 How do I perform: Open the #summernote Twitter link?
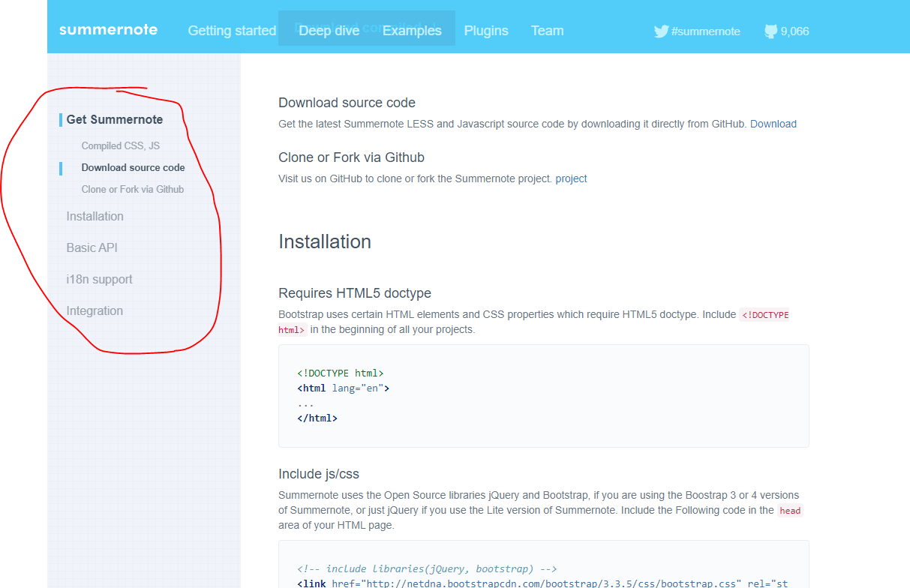705,31
